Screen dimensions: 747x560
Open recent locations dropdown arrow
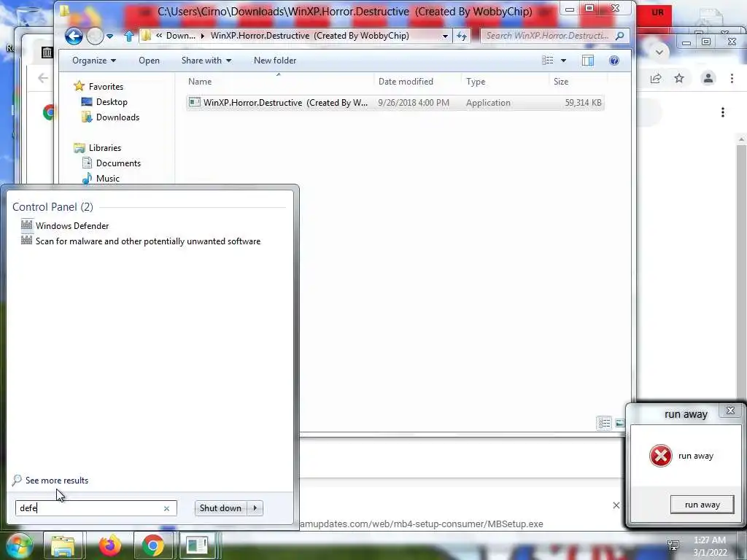pyautogui.click(x=110, y=36)
